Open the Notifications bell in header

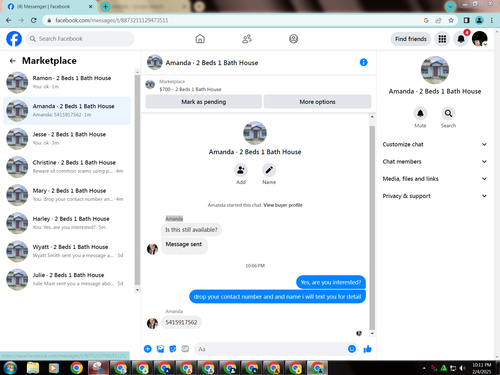pyautogui.click(x=461, y=39)
